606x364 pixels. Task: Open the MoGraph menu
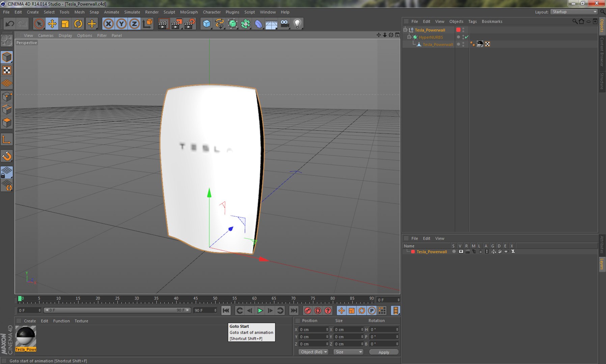(189, 12)
